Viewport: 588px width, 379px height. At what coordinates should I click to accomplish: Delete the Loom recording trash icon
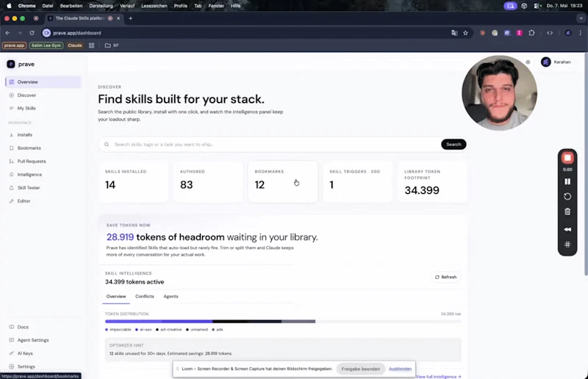pos(567,212)
